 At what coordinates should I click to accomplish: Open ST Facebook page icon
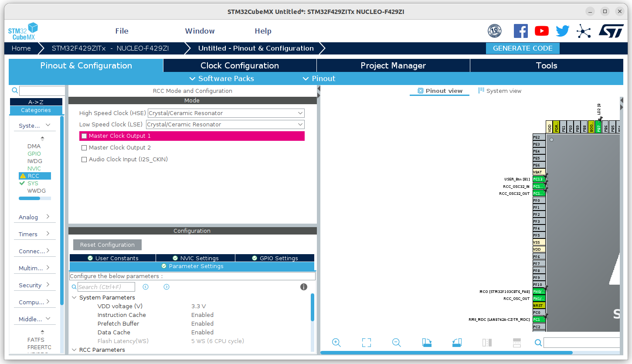pyautogui.click(x=520, y=31)
